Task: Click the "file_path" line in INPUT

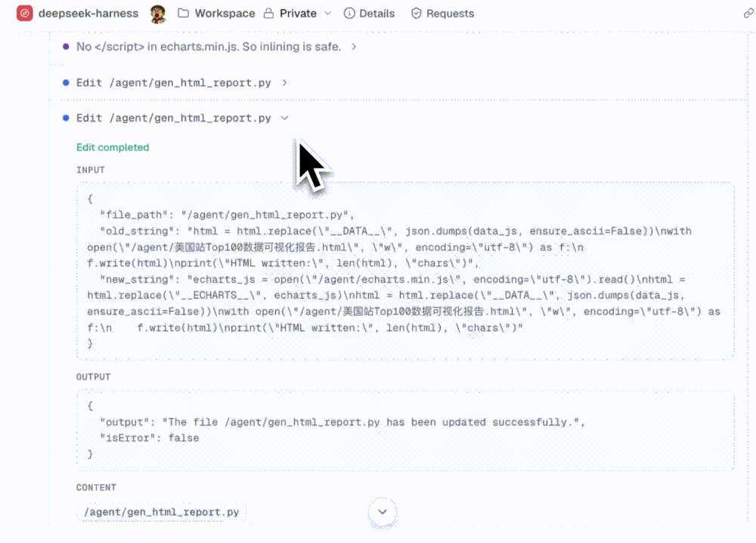Action: 227,215
